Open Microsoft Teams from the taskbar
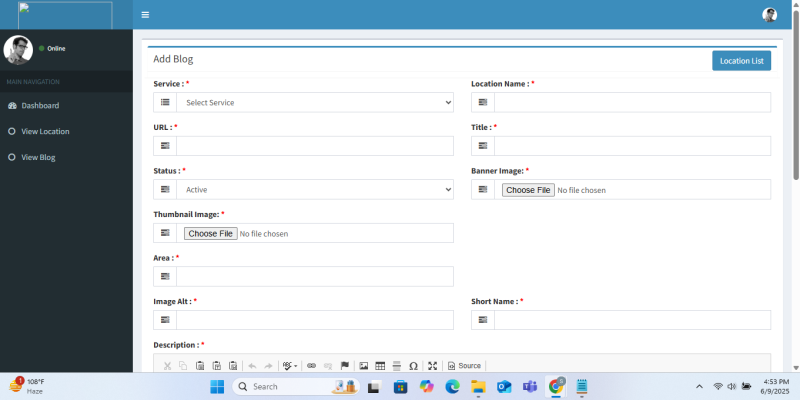Viewport: 800px width, 400px height. tap(530, 387)
